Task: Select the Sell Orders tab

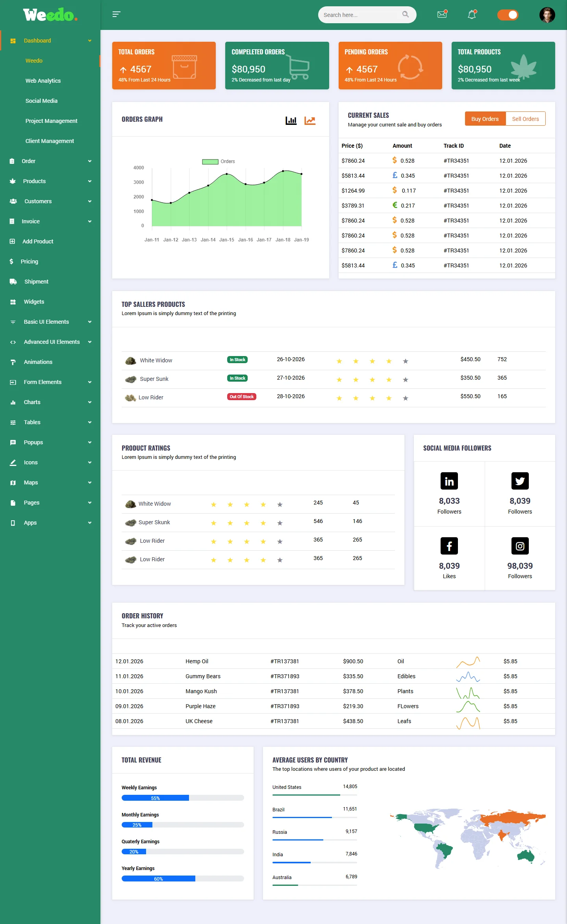Action: pos(525,119)
